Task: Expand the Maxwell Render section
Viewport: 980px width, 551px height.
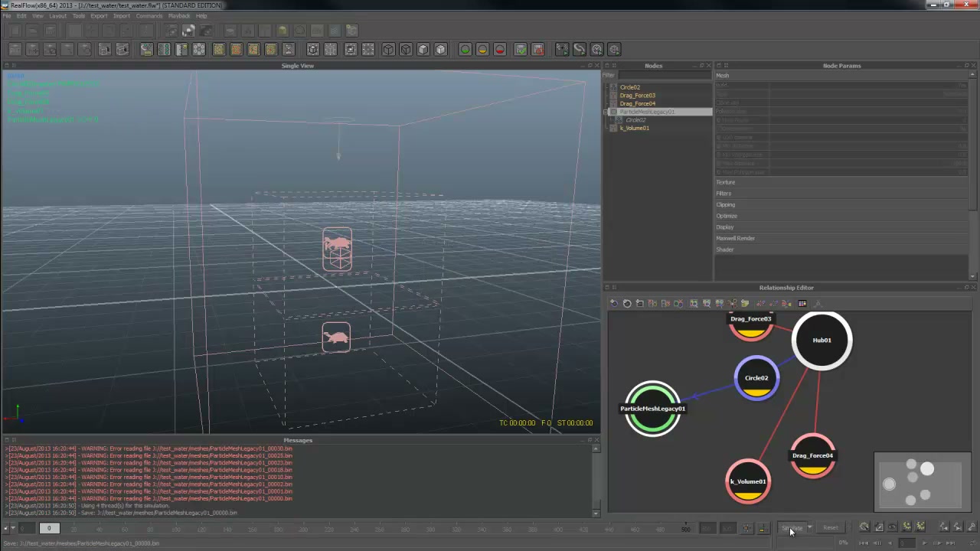Action: 842,238
